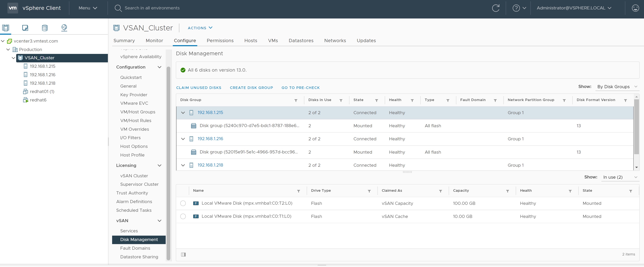Click CLAIM UNUSED DISKS button
Screen dimensions: 644x267
pyautogui.click(x=198, y=88)
